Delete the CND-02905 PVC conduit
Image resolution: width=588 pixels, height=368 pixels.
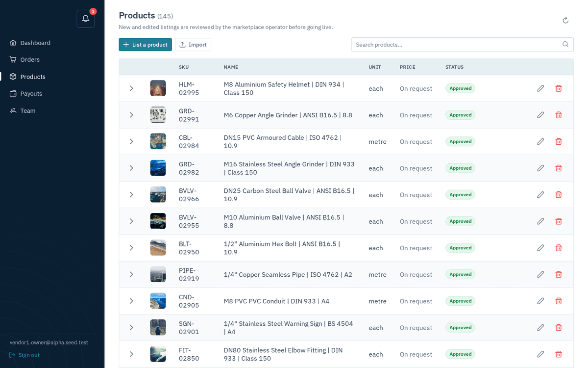coord(559,301)
